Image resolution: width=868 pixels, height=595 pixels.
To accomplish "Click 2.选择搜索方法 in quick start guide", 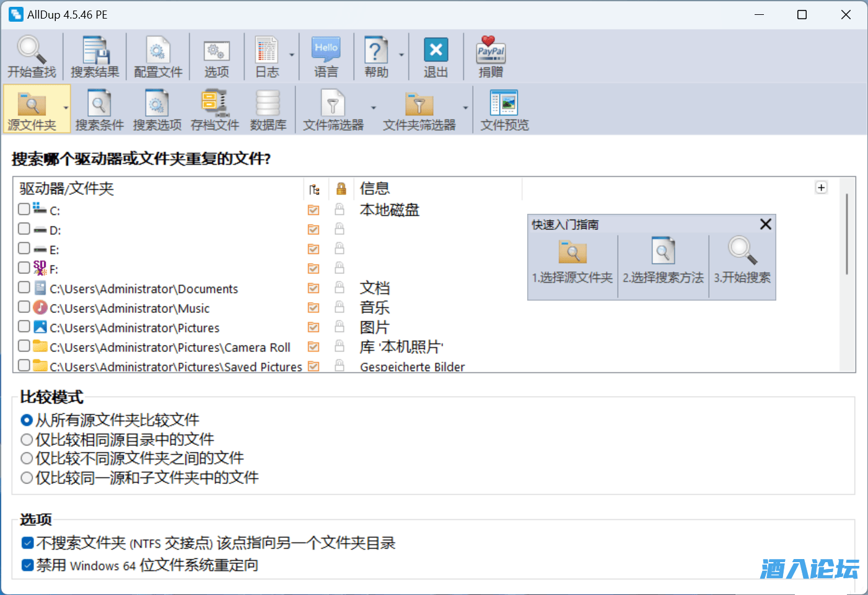I will point(663,260).
